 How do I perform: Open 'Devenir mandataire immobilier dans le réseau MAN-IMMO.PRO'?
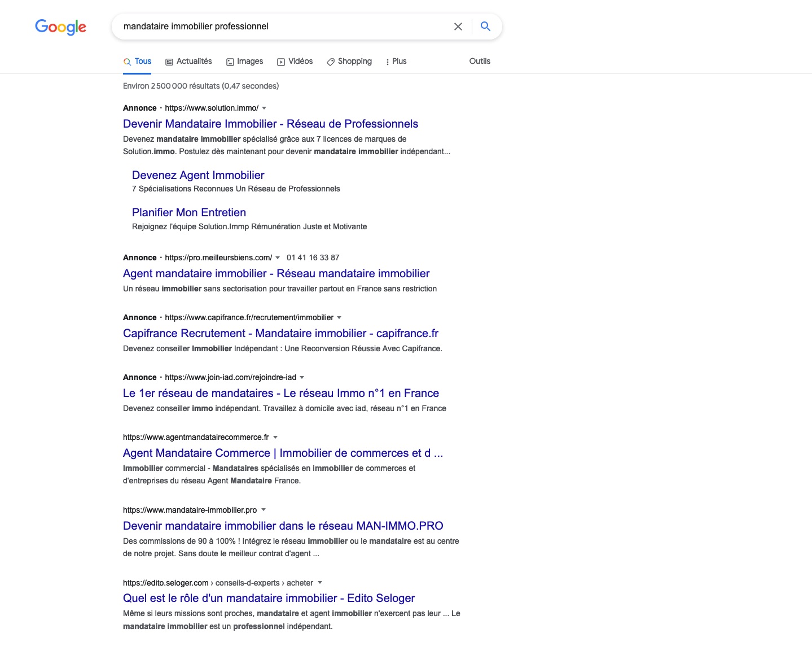pos(283,526)
